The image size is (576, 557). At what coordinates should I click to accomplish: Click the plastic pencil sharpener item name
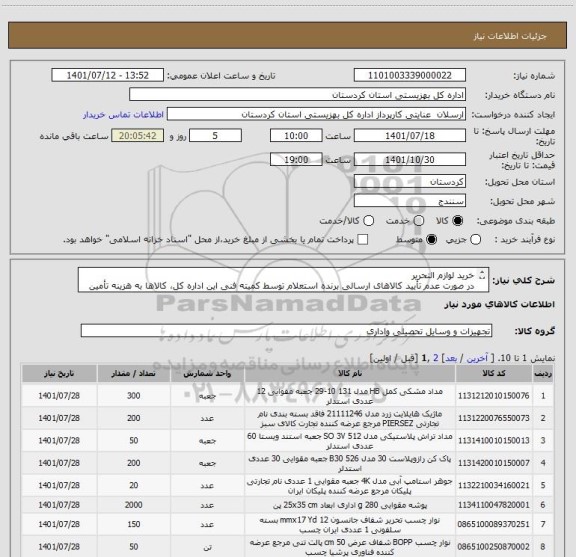point(350,441)
